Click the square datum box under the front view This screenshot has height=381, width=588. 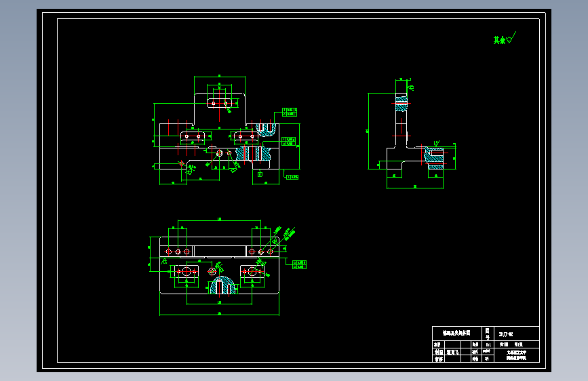coord(260,174)
